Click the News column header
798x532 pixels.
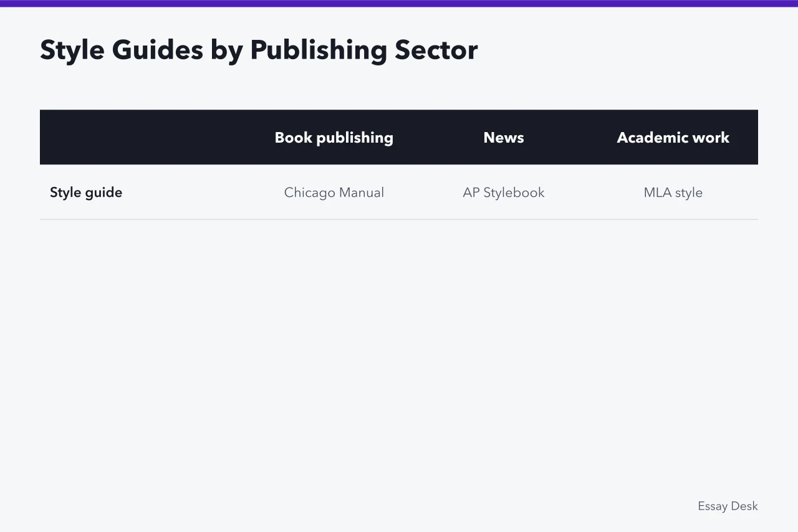tap(504, 138)
